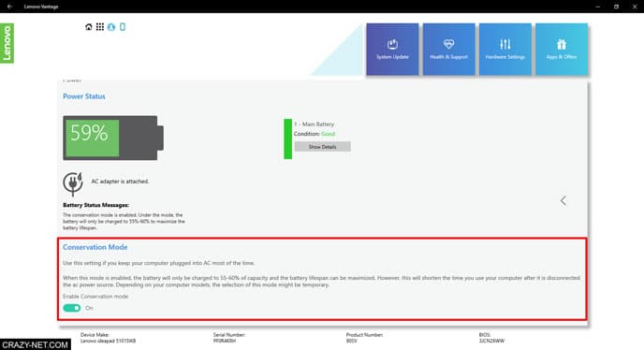Collapse the panel with the left chevron
The height and width of the screenshot is (350, 644).
pos(563,201)
